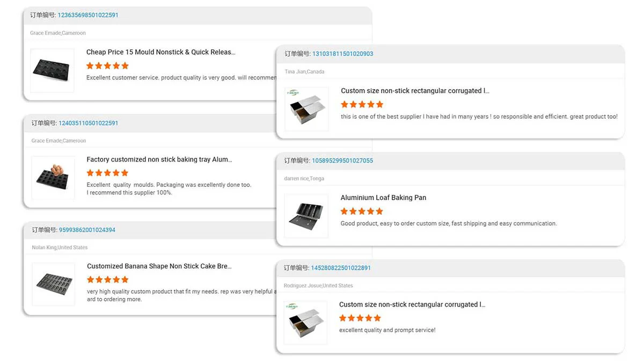
Task: Click the banana shape cake tray thumbnail
Action: (x=53, y=284)
